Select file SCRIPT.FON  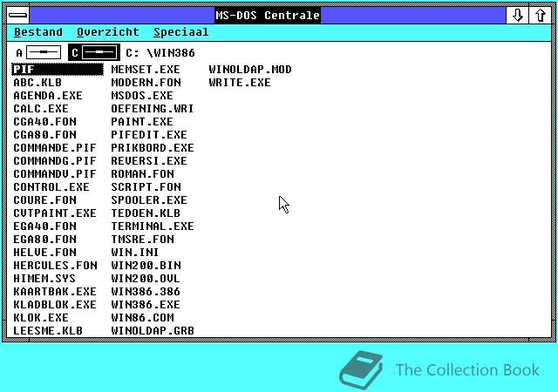(146, 187)
